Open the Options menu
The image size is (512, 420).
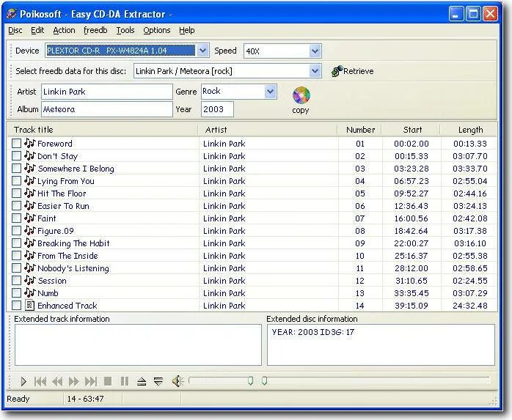click(x=157, y=30)
